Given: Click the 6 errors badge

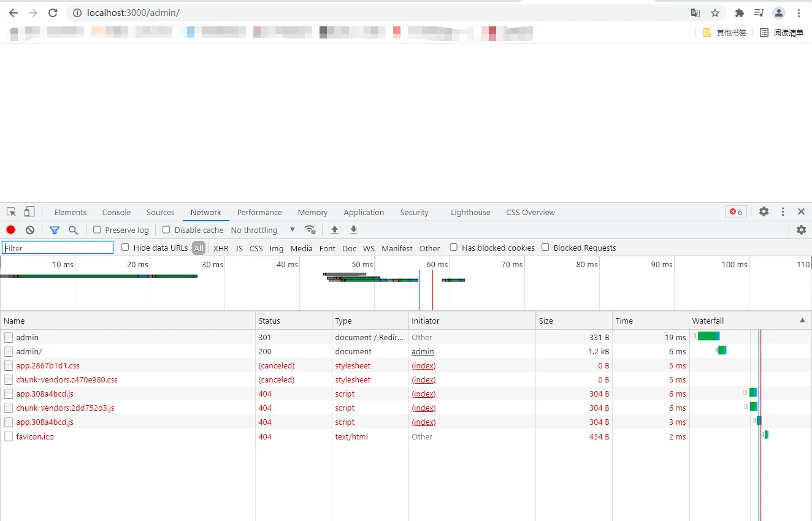Looking at the screenshot, I should (x=736, y=212).
